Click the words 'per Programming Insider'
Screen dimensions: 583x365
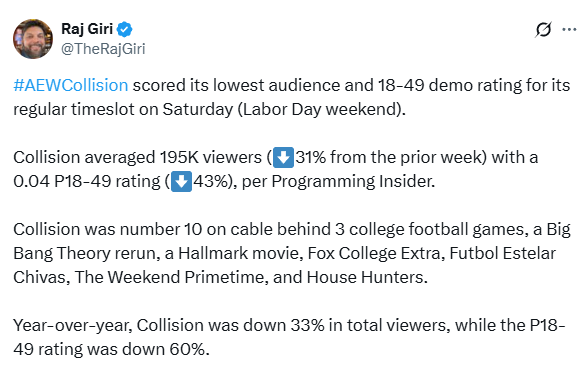(338, 181)
